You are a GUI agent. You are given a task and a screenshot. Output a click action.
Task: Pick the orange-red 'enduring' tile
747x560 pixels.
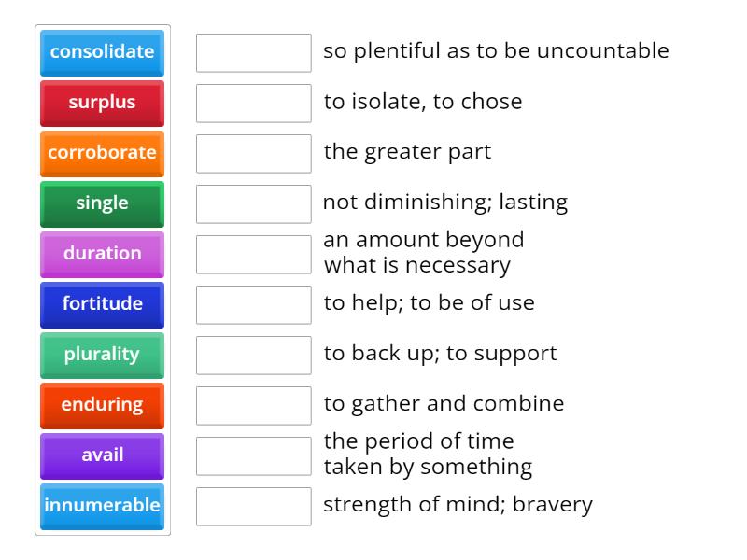coord(102,405)
